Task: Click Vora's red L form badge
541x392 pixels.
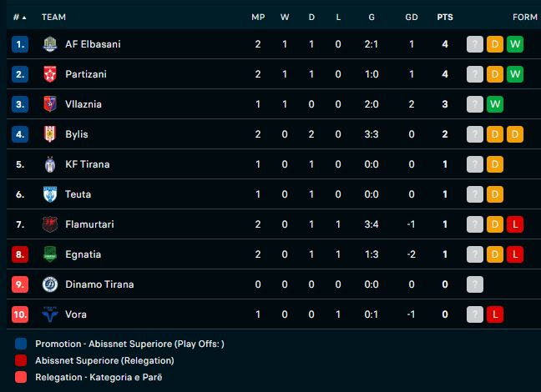Action: pyautogui.click(x=495, y=314)
